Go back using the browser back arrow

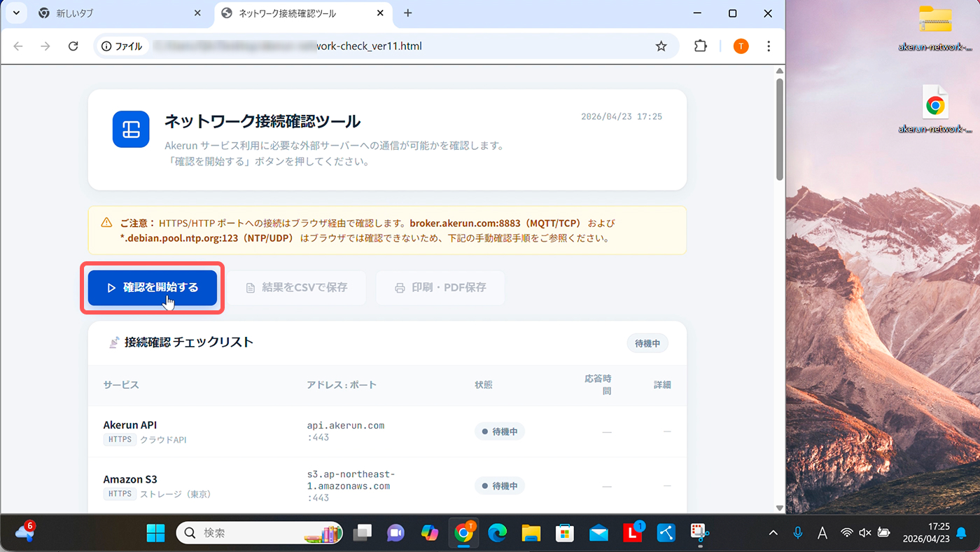click(18, 46)
